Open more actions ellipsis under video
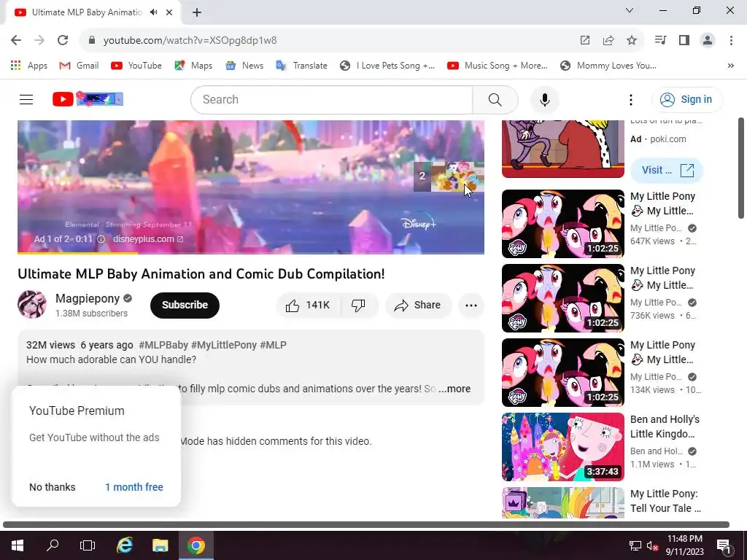 (471, 306)
